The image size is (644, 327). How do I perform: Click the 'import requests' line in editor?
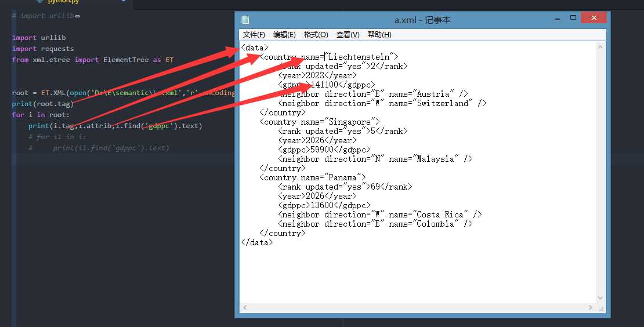(43, 49)
